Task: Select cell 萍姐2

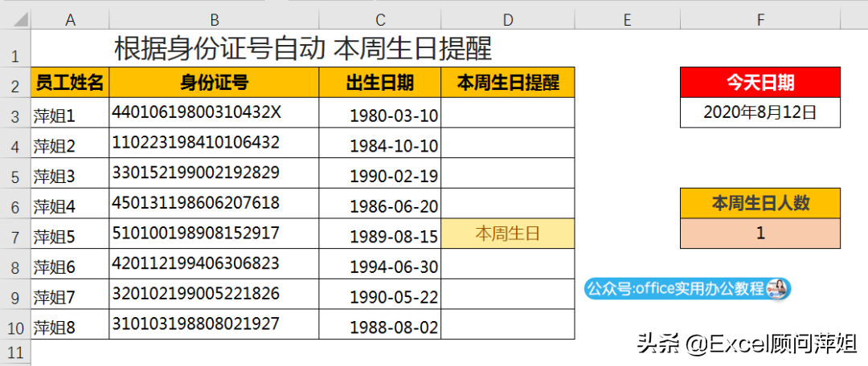Action: [70, 144]
